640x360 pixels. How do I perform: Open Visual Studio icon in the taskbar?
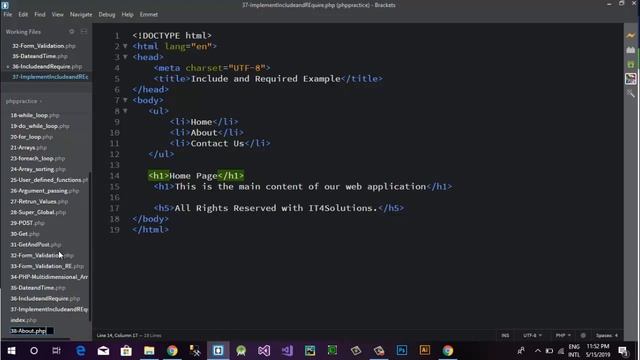click(264, 351)
